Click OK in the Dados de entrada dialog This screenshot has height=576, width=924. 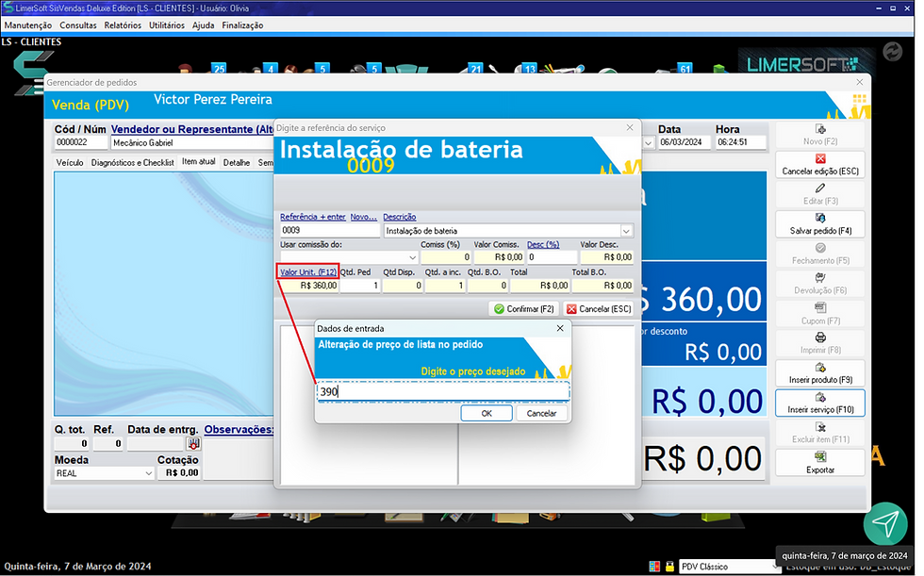pyautogui.click(x=487, y=413)
